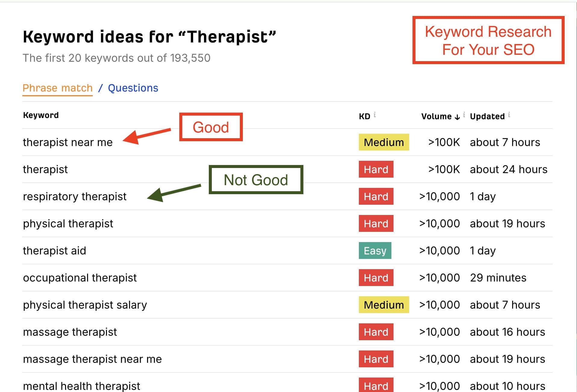Open the "therapist aid" keyword
The height and width of the screenshot is (392, 577).
point(54,250)
